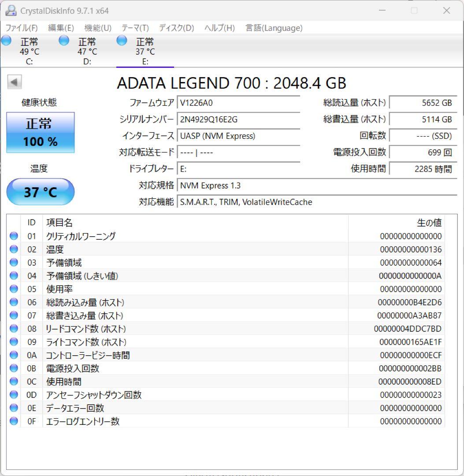
Task: Click the indicator next to データエラー回数
Action: [x=13, y=408]
